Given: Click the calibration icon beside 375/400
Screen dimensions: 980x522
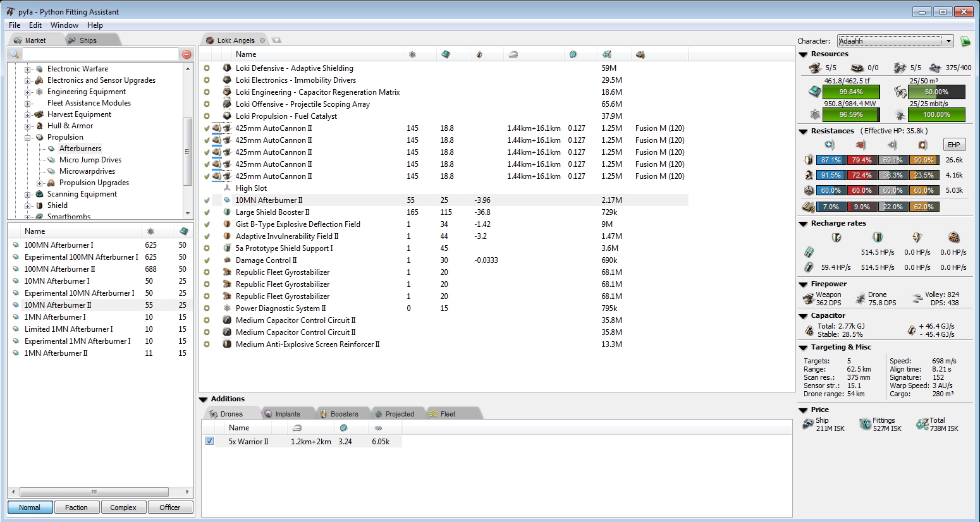Looking at the screenshot, I should 935,68.
